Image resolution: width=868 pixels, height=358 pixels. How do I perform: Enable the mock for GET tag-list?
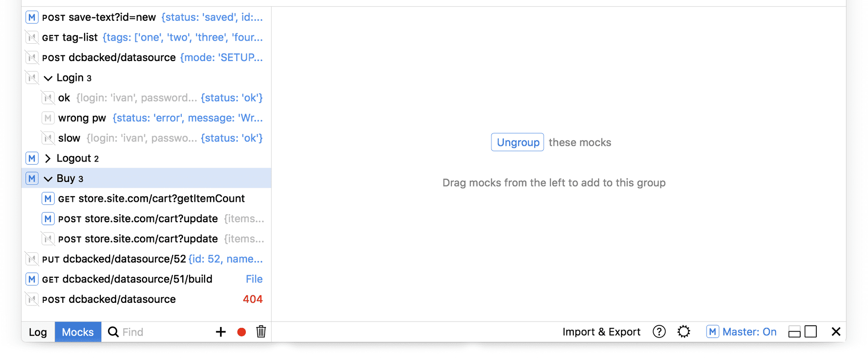coord(32,37)
